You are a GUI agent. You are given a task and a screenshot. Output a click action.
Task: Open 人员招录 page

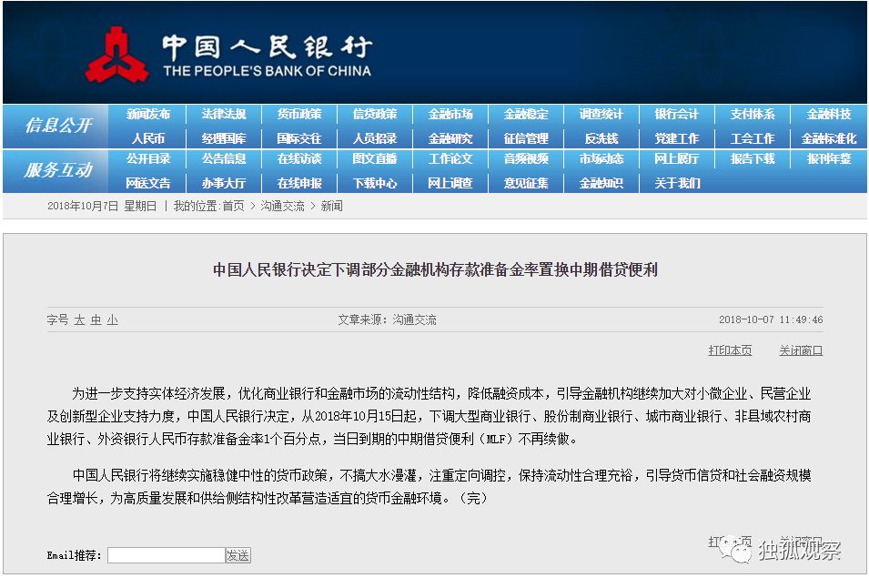click(x=375, y=138)
